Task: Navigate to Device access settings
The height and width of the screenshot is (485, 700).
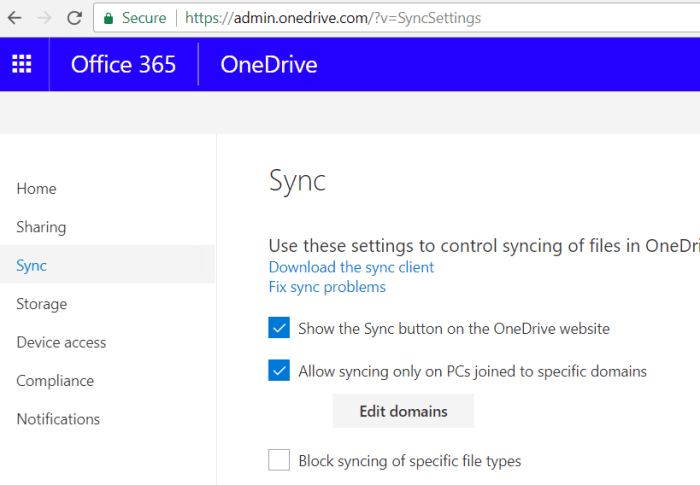Action: pos(61,342)
